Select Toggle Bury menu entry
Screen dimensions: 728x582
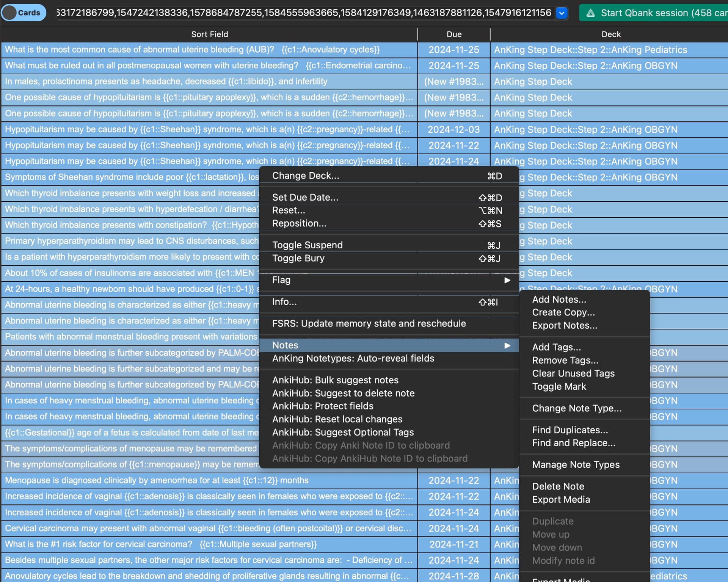tap(298, 258)
